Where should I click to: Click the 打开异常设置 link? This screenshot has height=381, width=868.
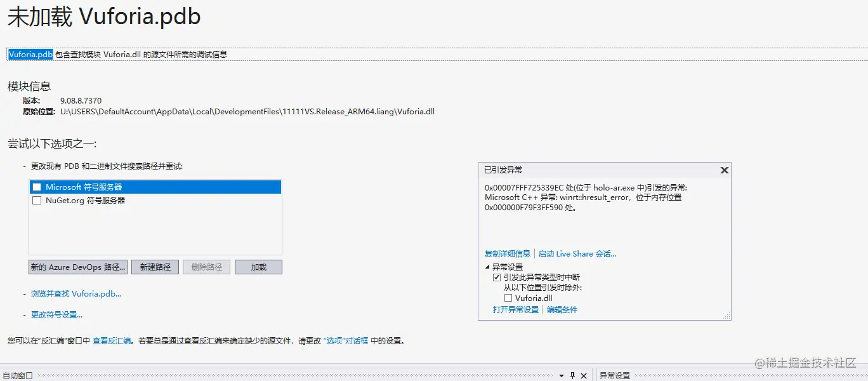click(516, 310)
